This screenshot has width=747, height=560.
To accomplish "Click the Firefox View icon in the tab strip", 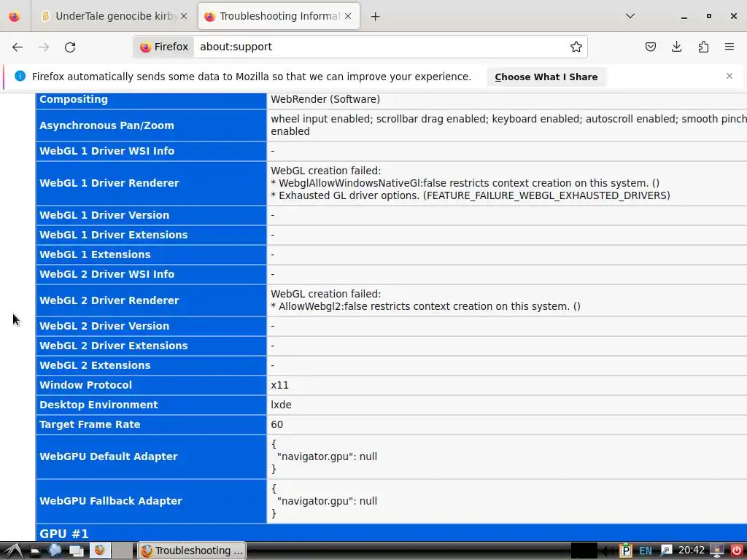I will pos(15,16).
